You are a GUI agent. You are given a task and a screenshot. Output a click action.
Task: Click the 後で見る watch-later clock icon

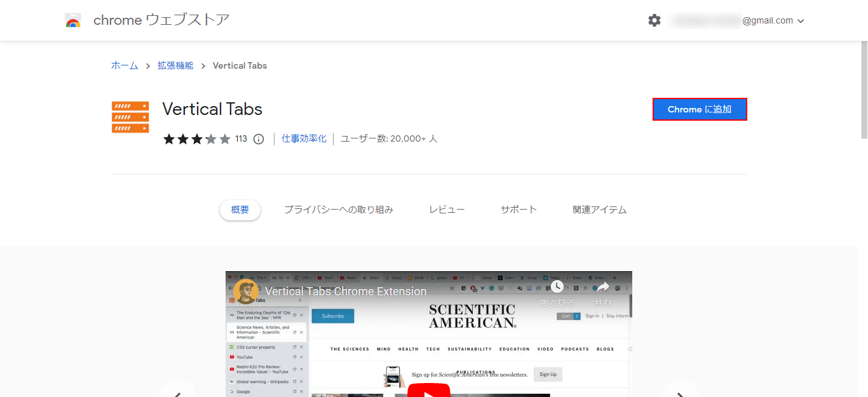[557, 286]
